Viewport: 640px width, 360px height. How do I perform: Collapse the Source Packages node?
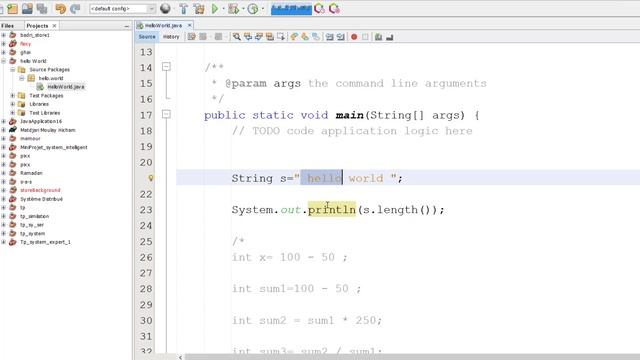pos(13,69)
